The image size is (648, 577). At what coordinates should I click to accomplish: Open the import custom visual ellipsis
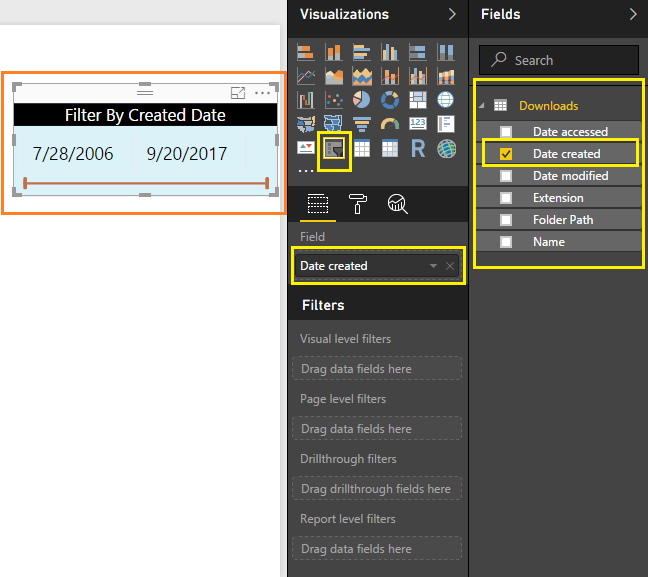(x=306, y=171)
